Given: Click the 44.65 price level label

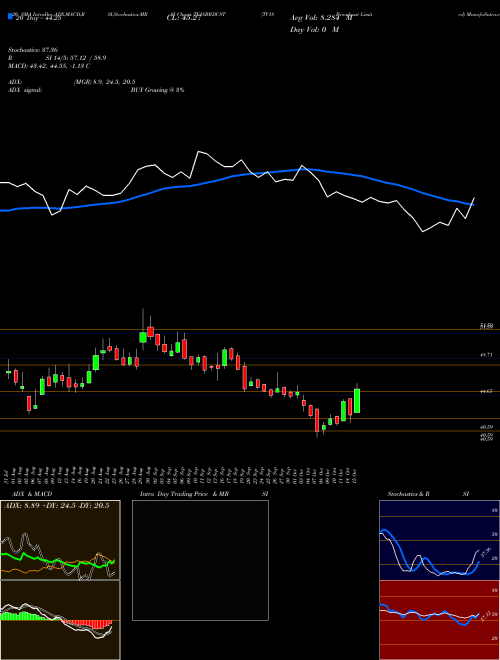Looking at the screenshot, I should click(x=486, y=391).
